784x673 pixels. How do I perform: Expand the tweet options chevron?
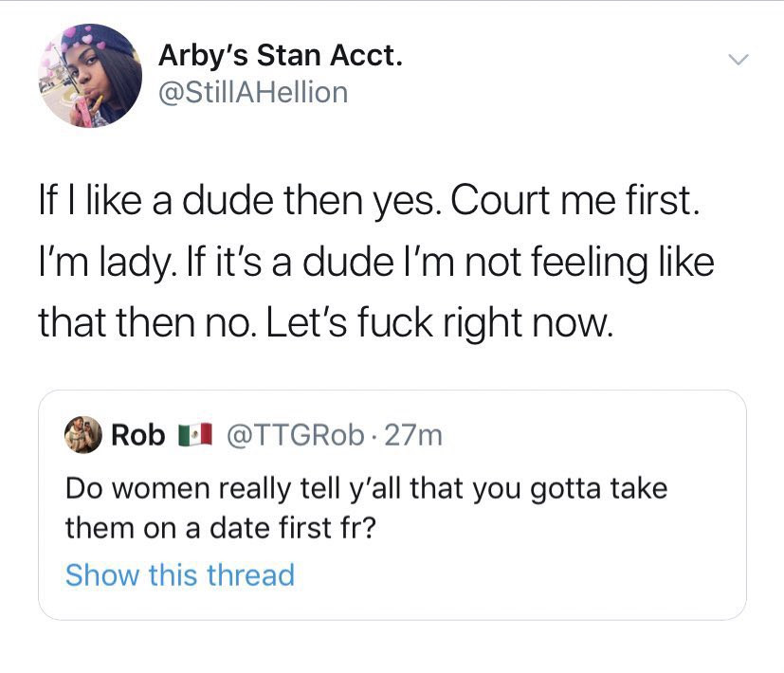coord(738,60)
